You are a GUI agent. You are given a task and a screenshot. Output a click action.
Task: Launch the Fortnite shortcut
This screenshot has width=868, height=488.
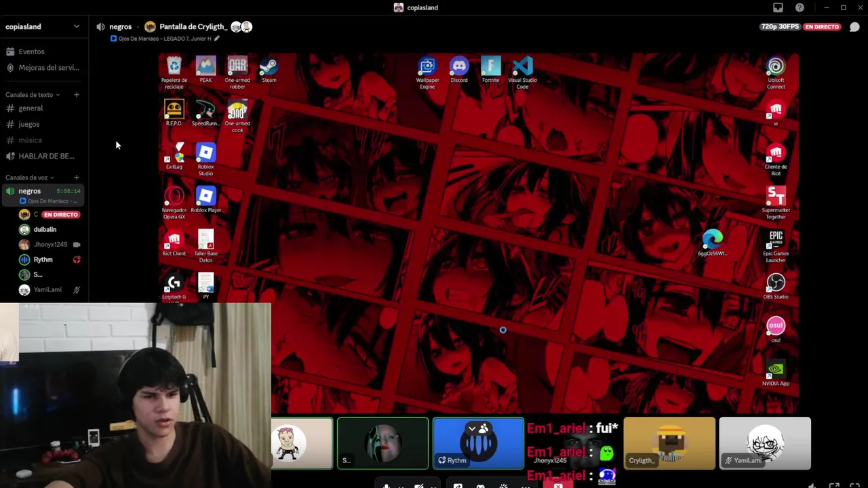click(491, 70)
